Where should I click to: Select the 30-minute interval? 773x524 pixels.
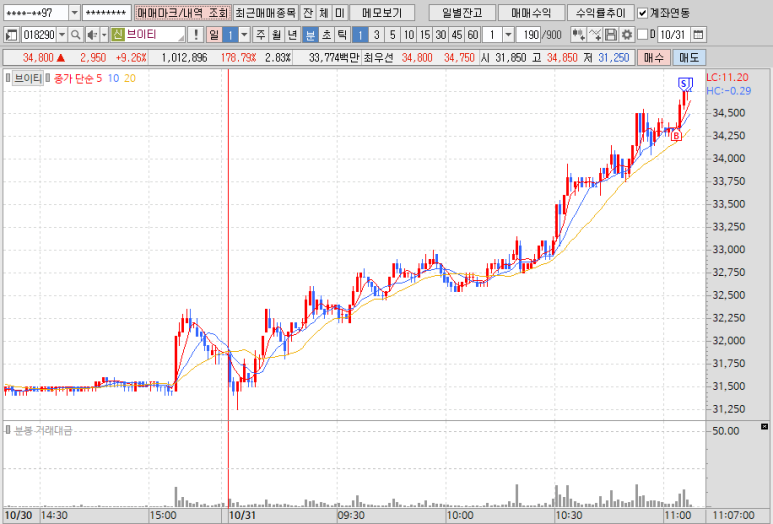coord(441,35)
